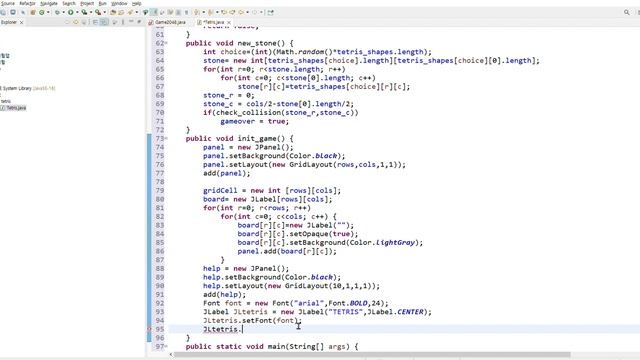Open the Run menu
This screenshot has height=360, width=640.
pyautogui.click(x=102, y=3)
